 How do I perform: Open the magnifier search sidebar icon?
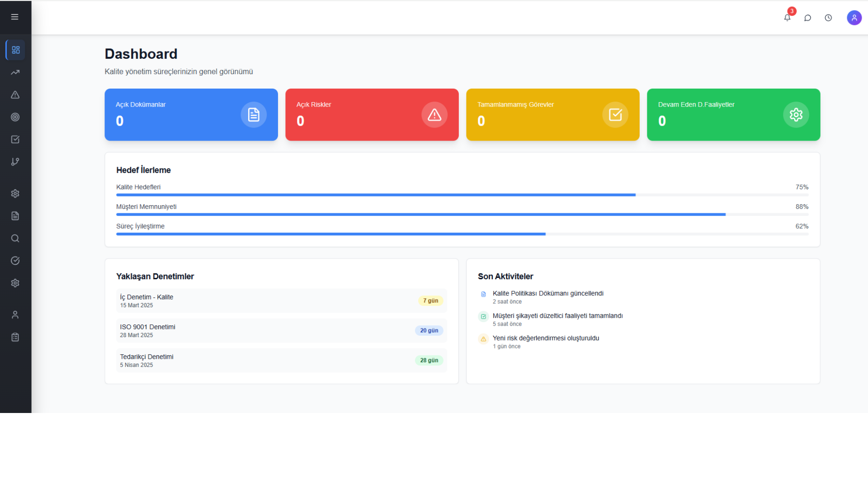click(15, 238)
